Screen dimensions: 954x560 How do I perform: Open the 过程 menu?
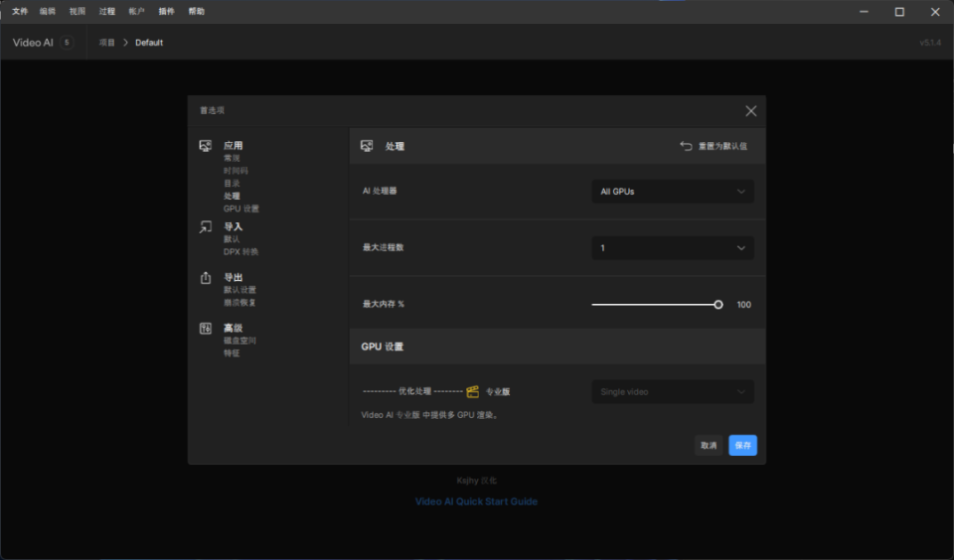click(107, 12)
